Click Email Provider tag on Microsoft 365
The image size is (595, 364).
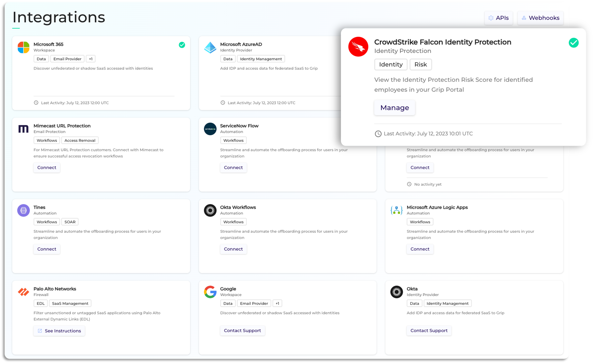(x=67, y=59)
